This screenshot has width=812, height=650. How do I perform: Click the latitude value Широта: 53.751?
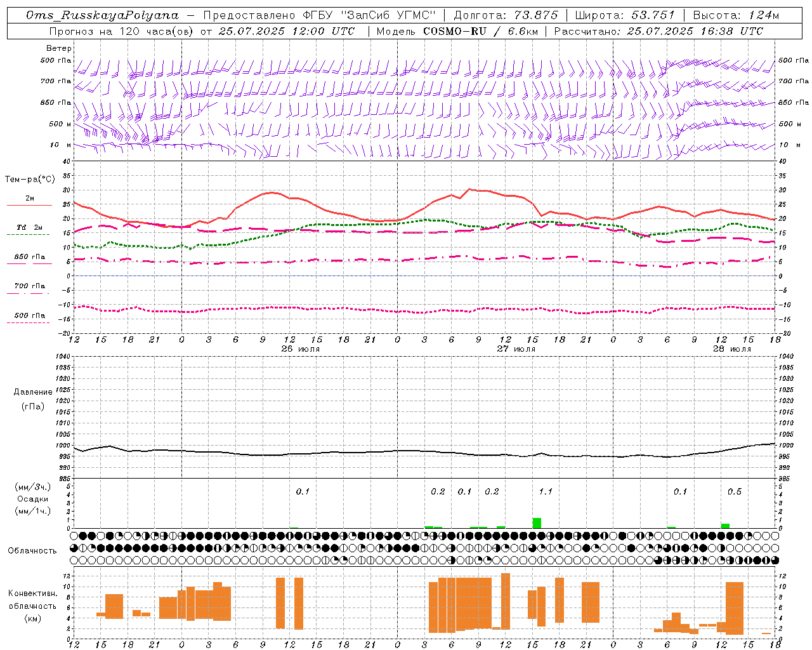(625, 15)
